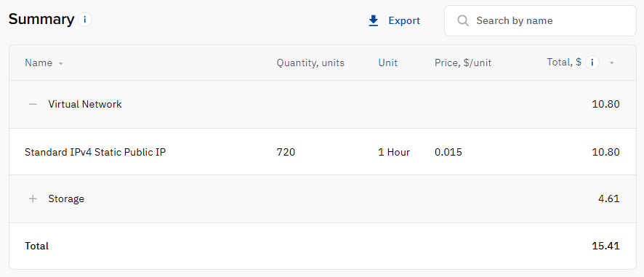
Task: Click sort arrow beside Total, $ column
Action: [x=611, y=63]
